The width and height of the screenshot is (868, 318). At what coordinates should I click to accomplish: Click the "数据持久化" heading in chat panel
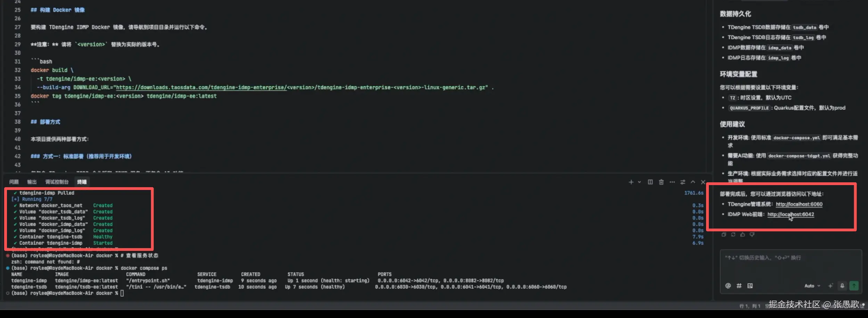pos(735,14)
